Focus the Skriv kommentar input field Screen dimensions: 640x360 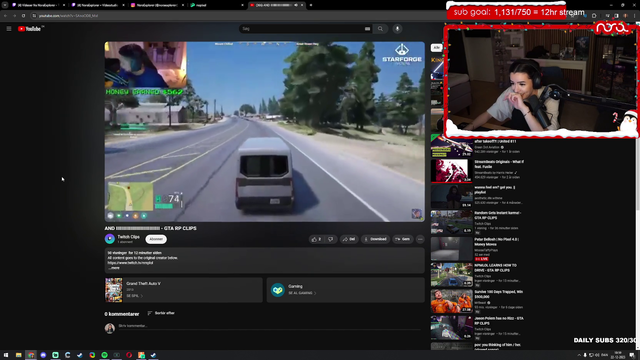pyautogui.click(x=269, y=326)
